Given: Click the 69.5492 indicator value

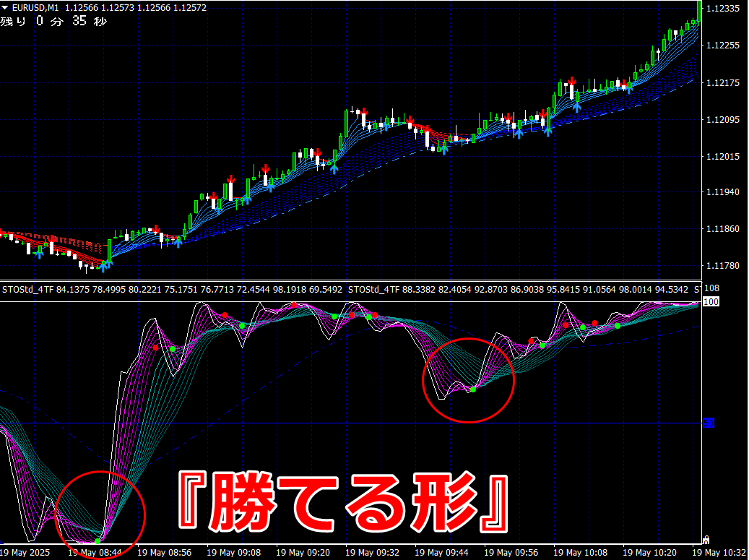Looking at the screenshot, I should 326,290.
